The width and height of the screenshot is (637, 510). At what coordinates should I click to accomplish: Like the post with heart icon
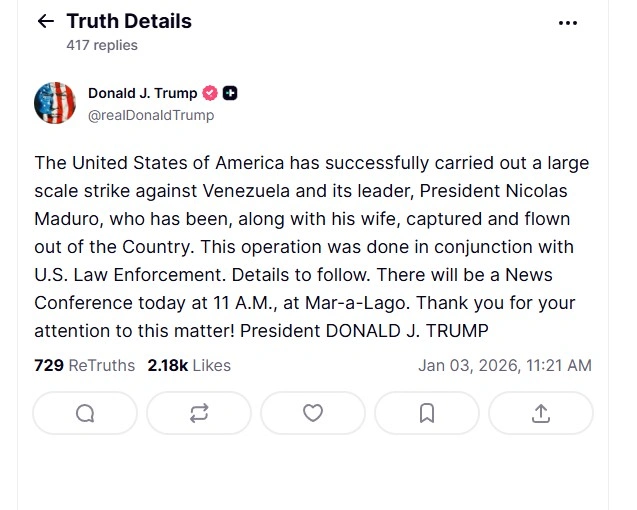(313, 413)
